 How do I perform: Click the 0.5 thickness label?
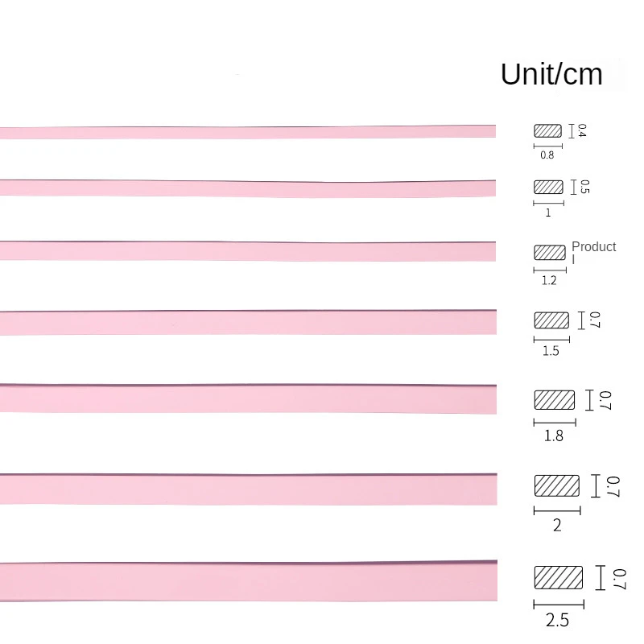(585, 187)
